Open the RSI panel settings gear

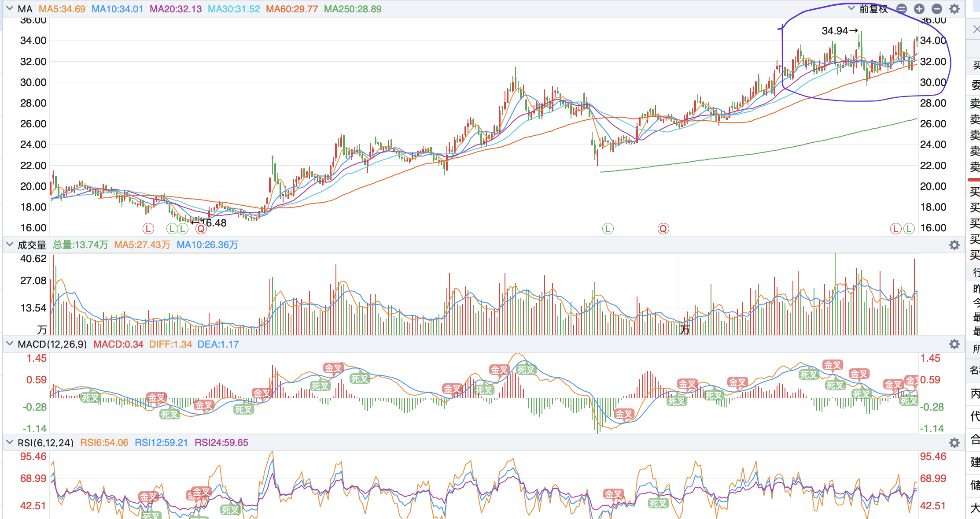point(954,443)
